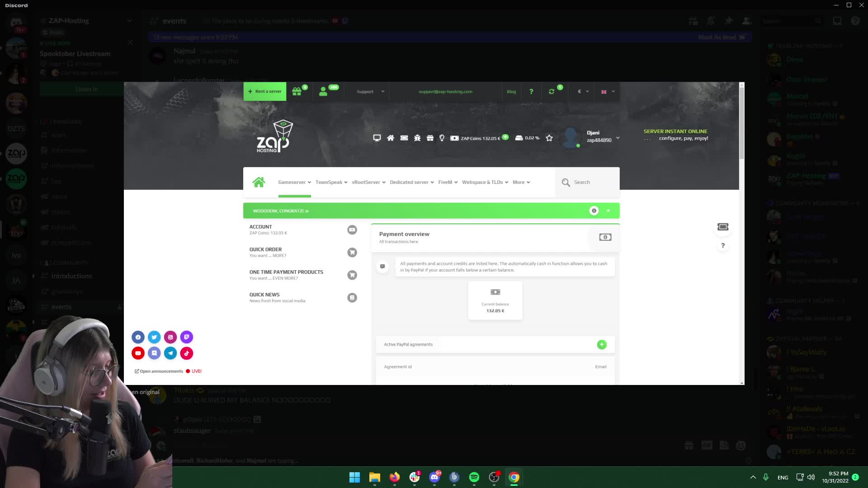Go to green home icon in navigation
The width and height of the screenshot is (868, 488).
259,182
